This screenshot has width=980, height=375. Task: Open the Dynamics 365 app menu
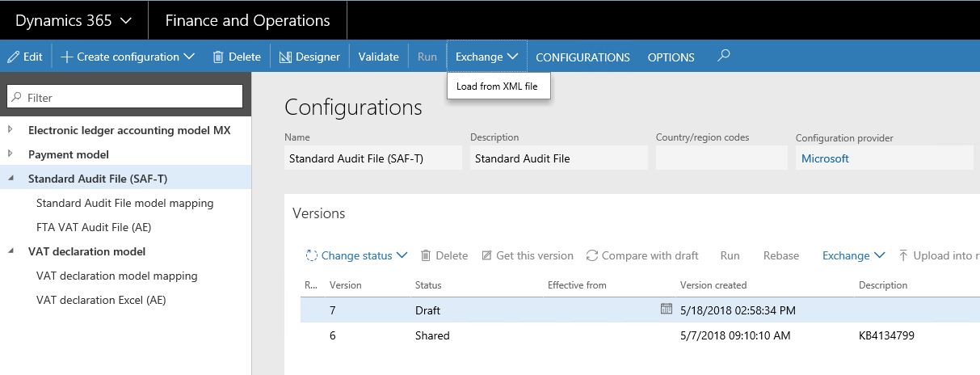[x=74, y=20]
